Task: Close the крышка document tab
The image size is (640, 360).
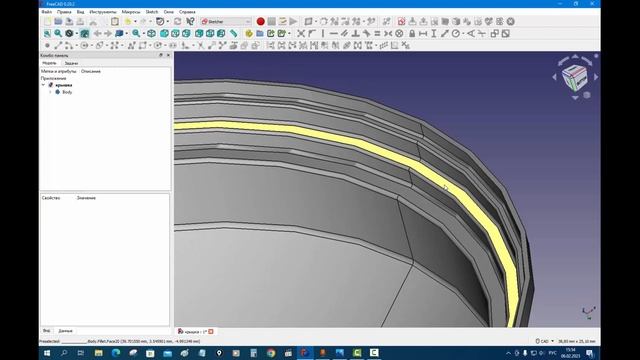Action: click(x=211, y=331)
